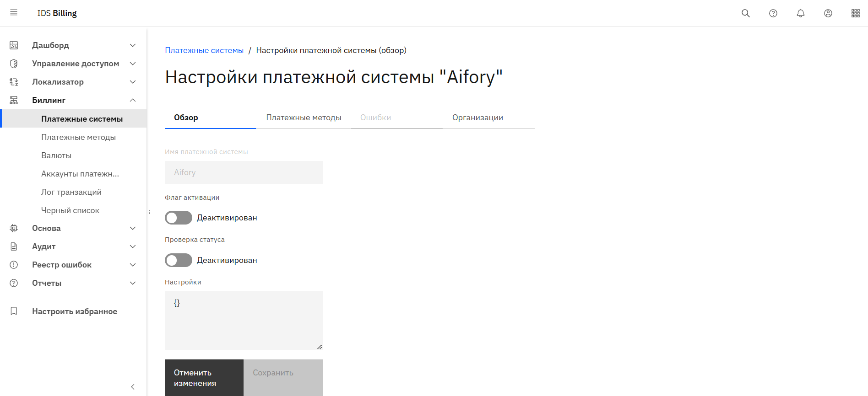The width and height of the screenshot is (868, 396).
Task: Open Лог транзакций in the sidebar
Action: pyautogui.click(x=71, y=192)
